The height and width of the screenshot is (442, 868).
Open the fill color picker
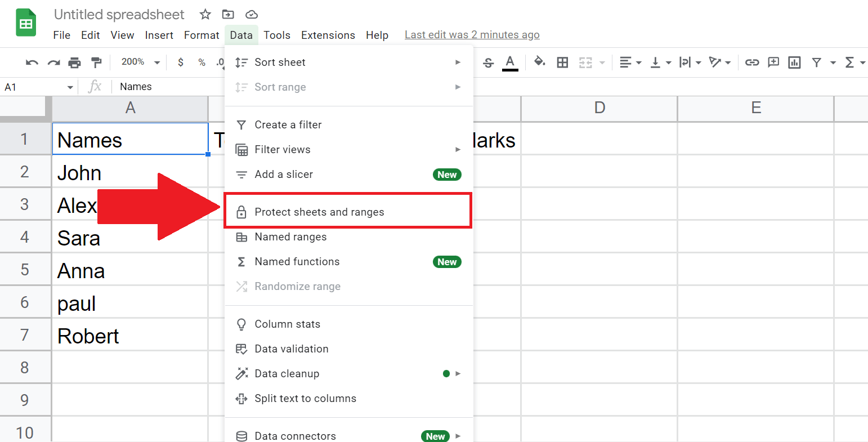pyautogui.click(x=539, y=62)
